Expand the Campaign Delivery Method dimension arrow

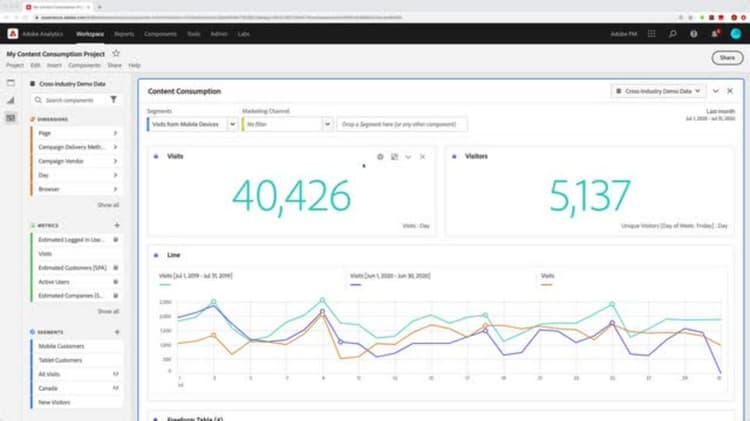(115, 147)
